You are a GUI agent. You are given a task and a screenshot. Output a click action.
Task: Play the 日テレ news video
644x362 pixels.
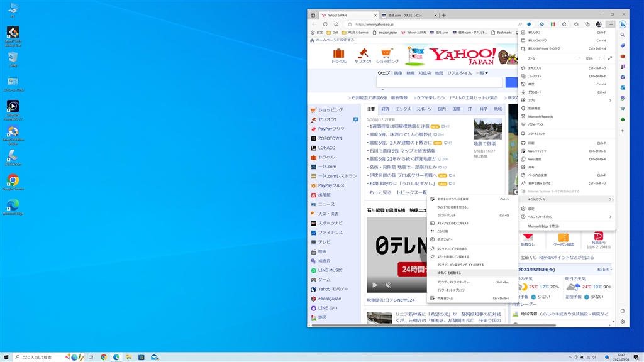[375, 285]
